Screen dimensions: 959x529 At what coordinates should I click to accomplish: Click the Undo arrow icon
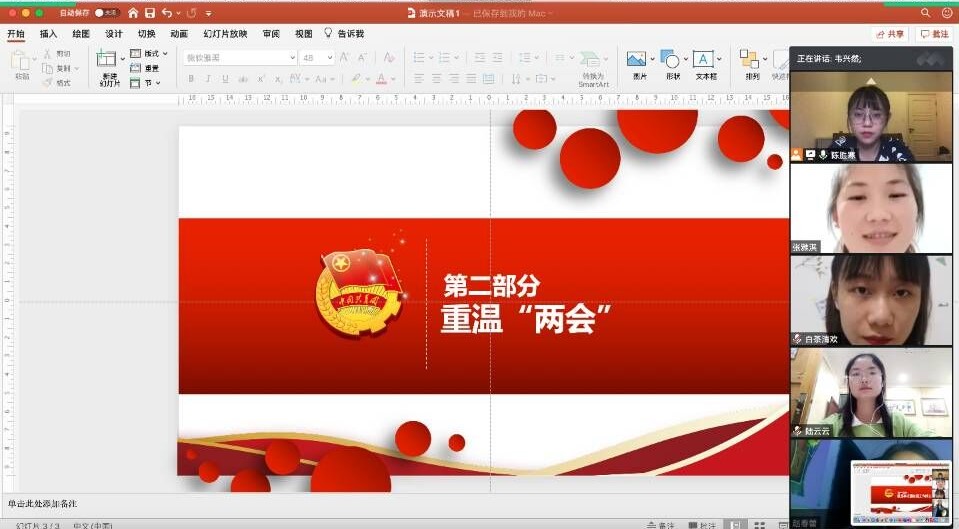point(166,13)
